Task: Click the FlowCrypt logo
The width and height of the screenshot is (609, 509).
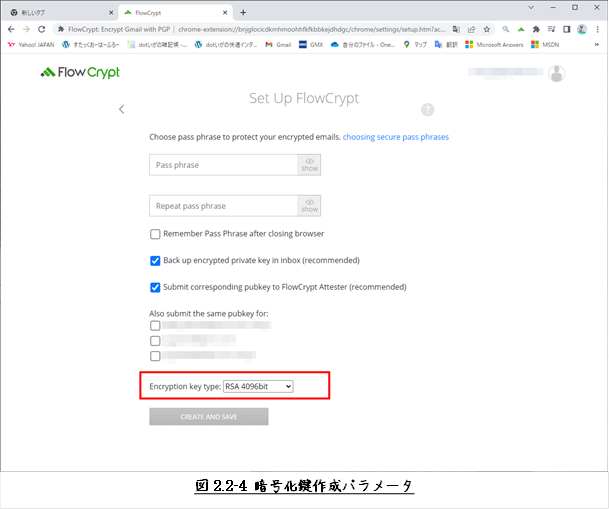Action: [80, 73]
